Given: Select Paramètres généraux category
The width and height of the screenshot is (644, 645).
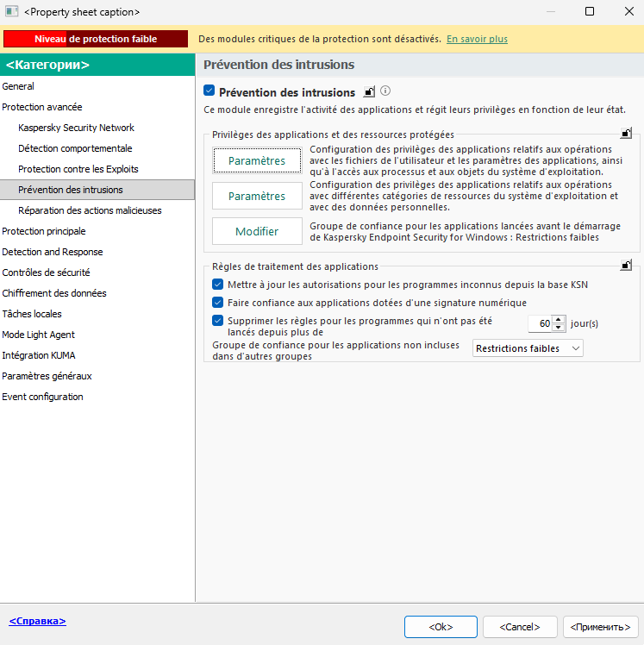Looking at the screenshot, I should click(97, 376).
